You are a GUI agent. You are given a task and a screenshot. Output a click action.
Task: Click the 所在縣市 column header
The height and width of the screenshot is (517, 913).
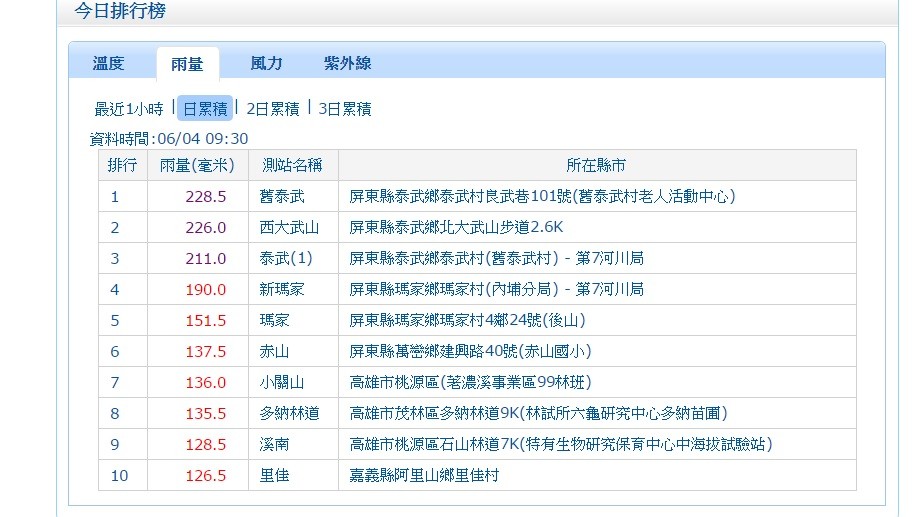coord(596,165)
